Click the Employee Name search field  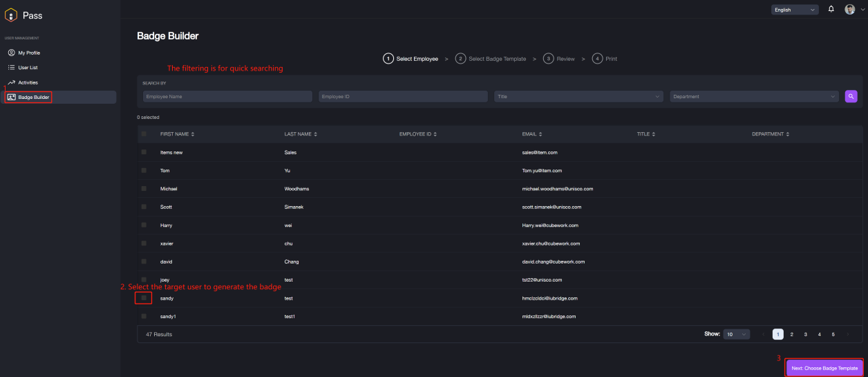pyautogui.click(x=227, y=97)
